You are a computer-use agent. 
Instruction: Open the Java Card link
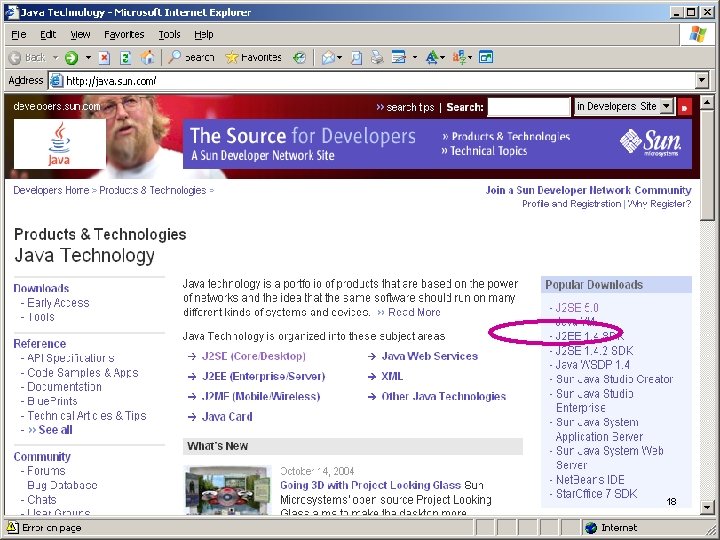[x=227, y=416]
